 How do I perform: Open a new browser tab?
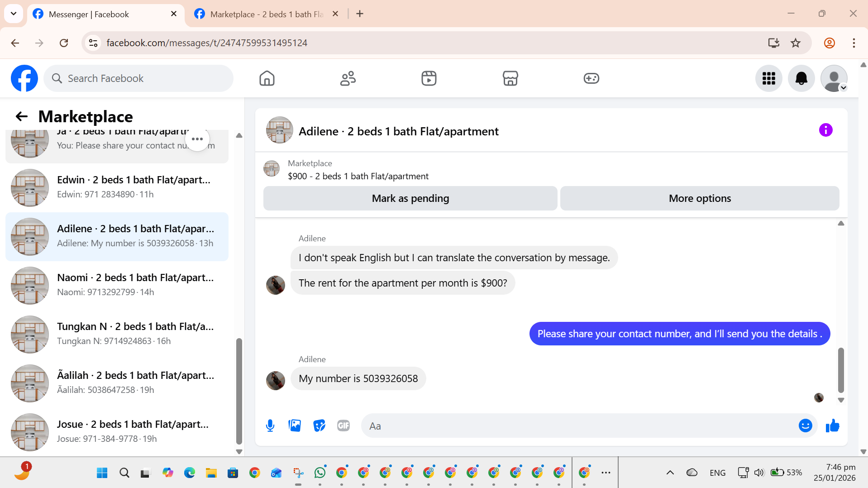click(360, 14)
